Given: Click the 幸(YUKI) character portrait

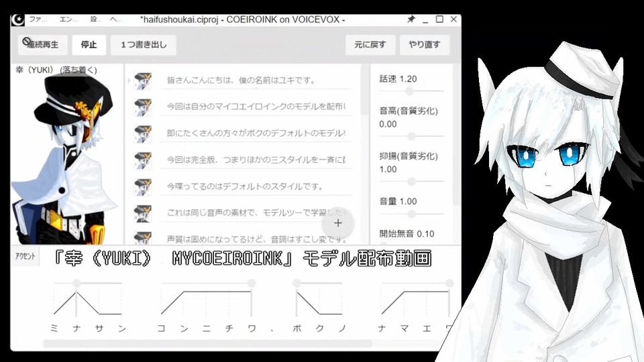Looking at the screenshot, I should tap(66, 160).
